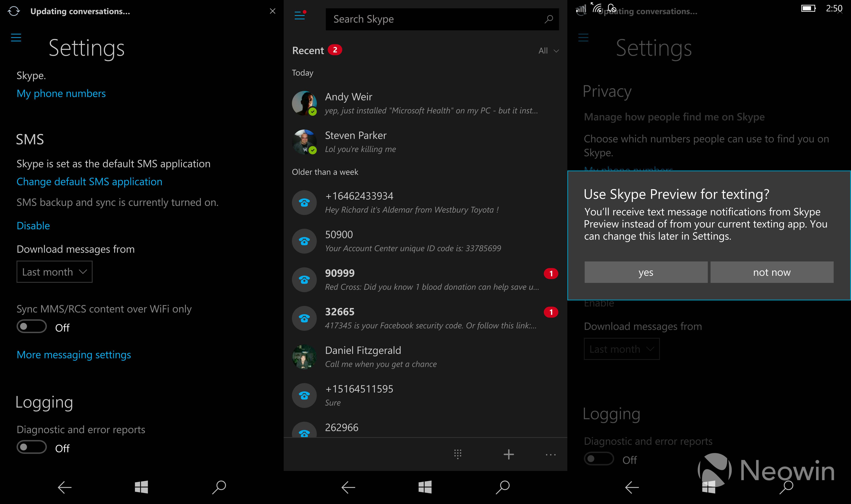The image size is (851, 504).
Task: Open unread badge on 32665 conversation
Action: [x=551, y=312]
